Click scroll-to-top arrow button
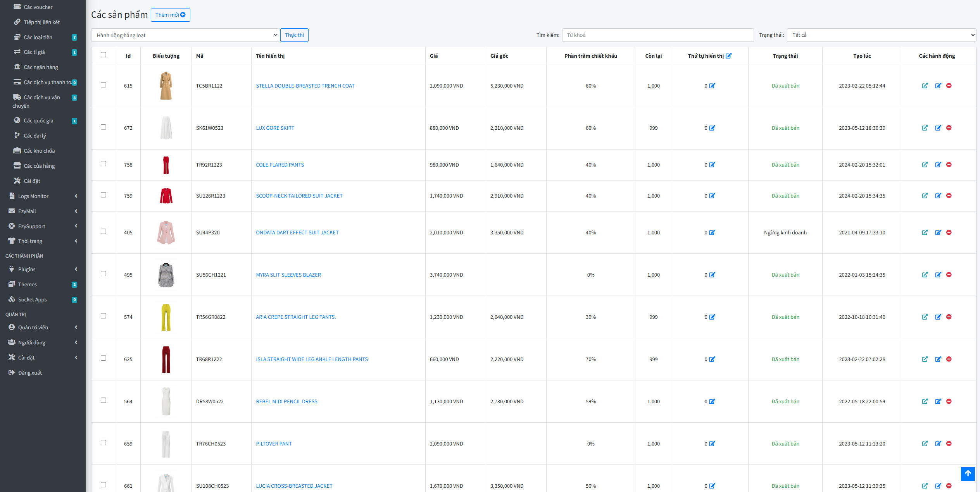The image size is (980, 492). coord(968,473)
